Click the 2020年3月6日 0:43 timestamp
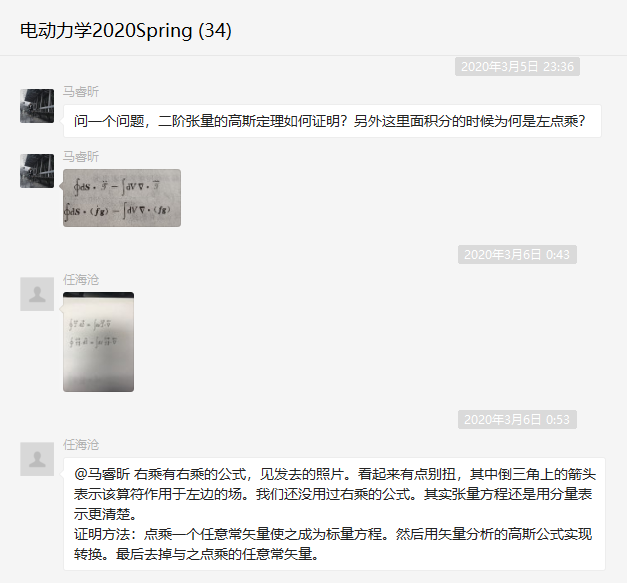The image size is (627, 583). tap(517, 254)
